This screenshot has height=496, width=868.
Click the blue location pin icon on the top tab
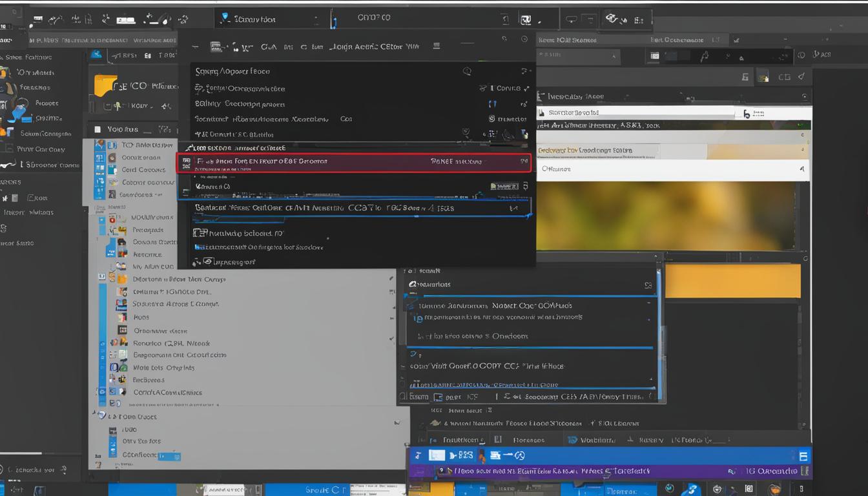pyautogui.click(x=225, y=18)
